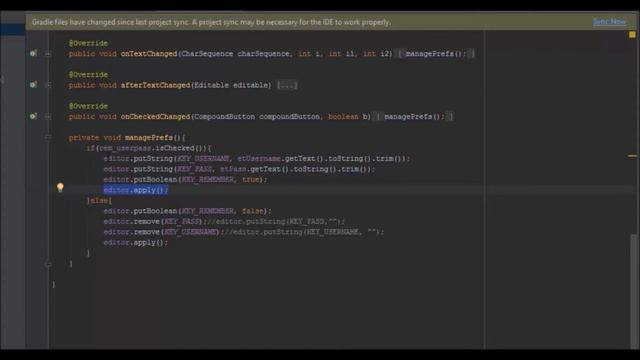Click the @Override annotation above afterTextChanged
Image resolution: width=640 pixels, height=360 pixels.
[88, 75]
